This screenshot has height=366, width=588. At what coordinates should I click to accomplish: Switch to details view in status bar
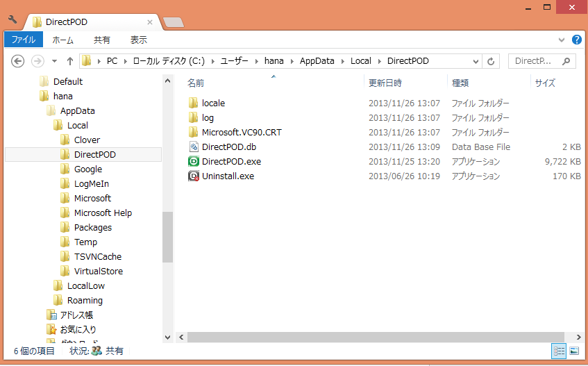[x=559, y=351]
